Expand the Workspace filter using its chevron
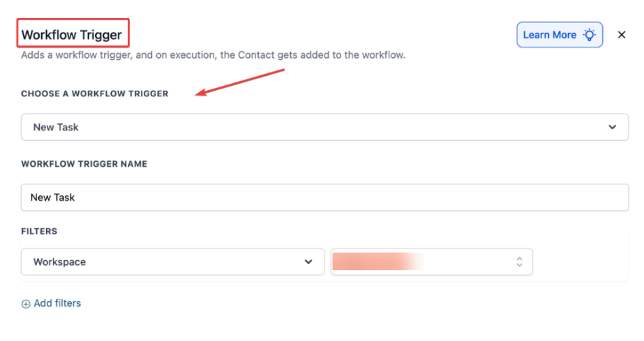 tap(308, 262)
